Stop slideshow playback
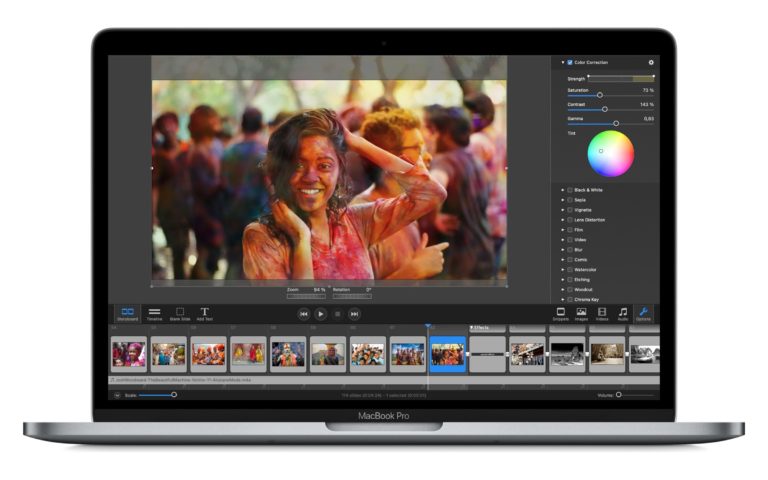768x480 pixels. point(337,314)
